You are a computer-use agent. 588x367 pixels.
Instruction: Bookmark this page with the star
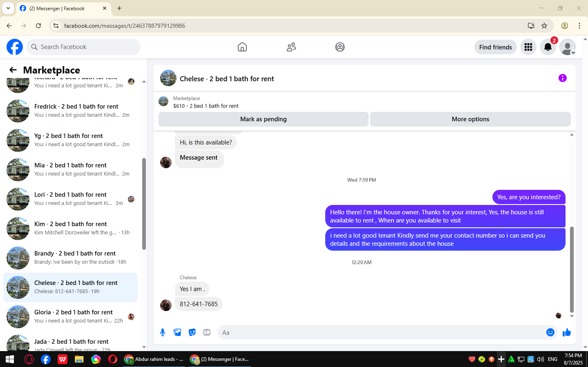coord(544,26)
